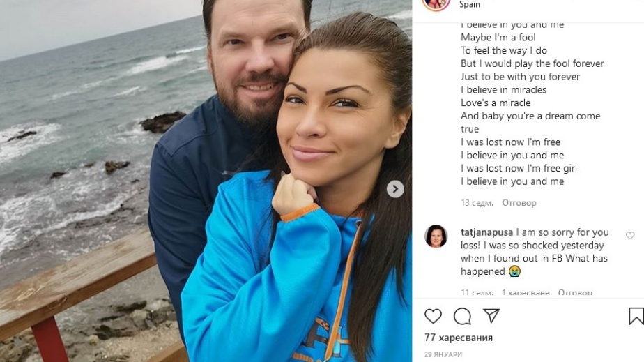The height and width of the screenshot is (362, 644).
Task: Open the comment speech bubble icon
Action: (462, 316)
